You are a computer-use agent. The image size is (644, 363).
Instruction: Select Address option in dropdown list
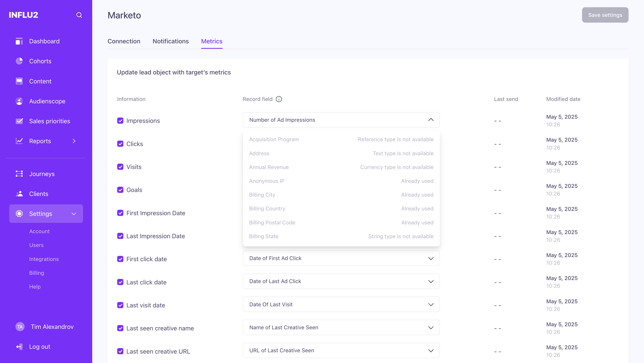click(x=341, y=153)
